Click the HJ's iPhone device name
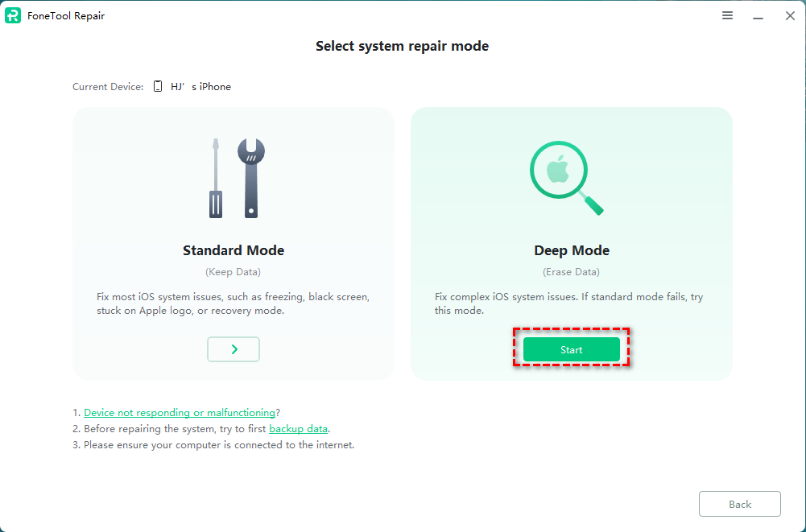Screen dimensions: 806x532 [200, 87]
